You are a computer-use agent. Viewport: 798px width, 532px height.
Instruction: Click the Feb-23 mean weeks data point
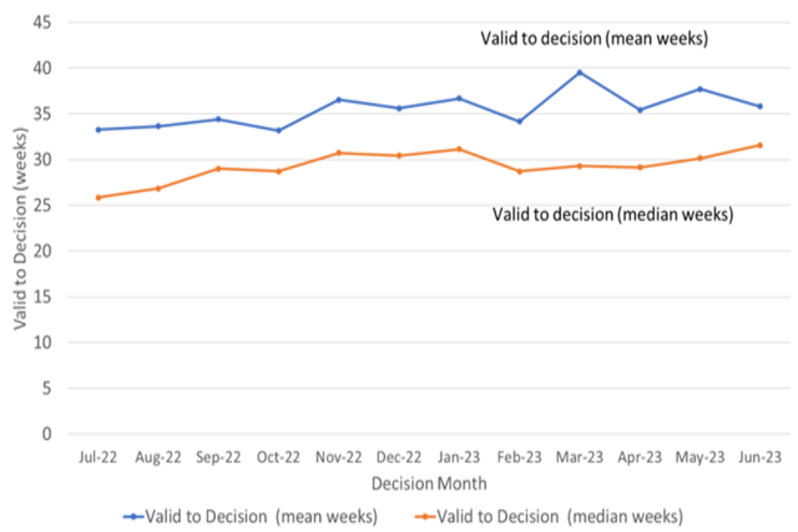(x=520, y=121)
